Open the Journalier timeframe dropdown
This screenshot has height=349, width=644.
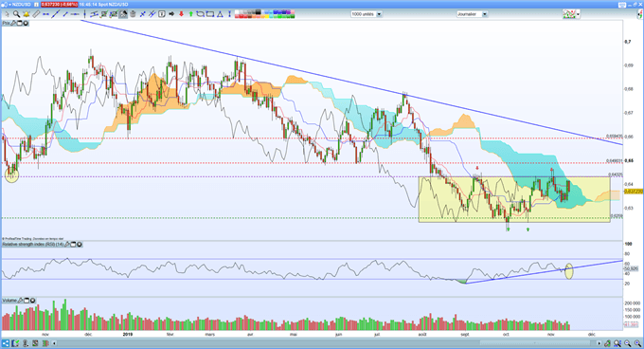pyautogui.click(x=473, y=14)
